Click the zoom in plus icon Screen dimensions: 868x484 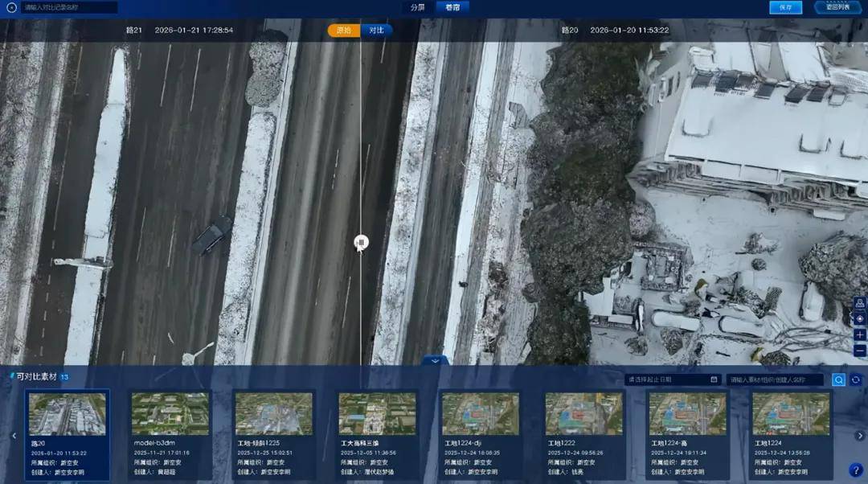(860, 334)
